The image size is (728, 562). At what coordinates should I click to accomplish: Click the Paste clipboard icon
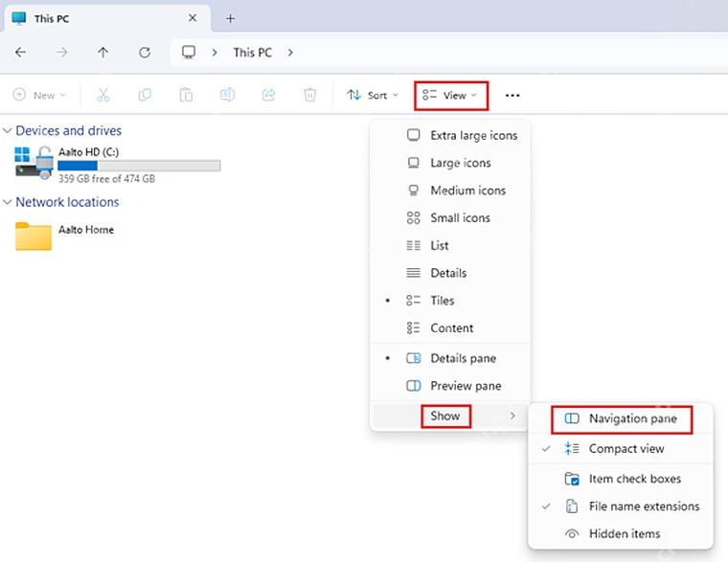click(186, 95)
